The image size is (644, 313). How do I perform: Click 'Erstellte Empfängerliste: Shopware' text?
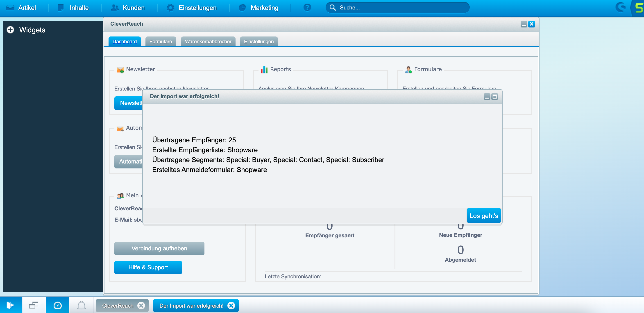click(205, 150)
